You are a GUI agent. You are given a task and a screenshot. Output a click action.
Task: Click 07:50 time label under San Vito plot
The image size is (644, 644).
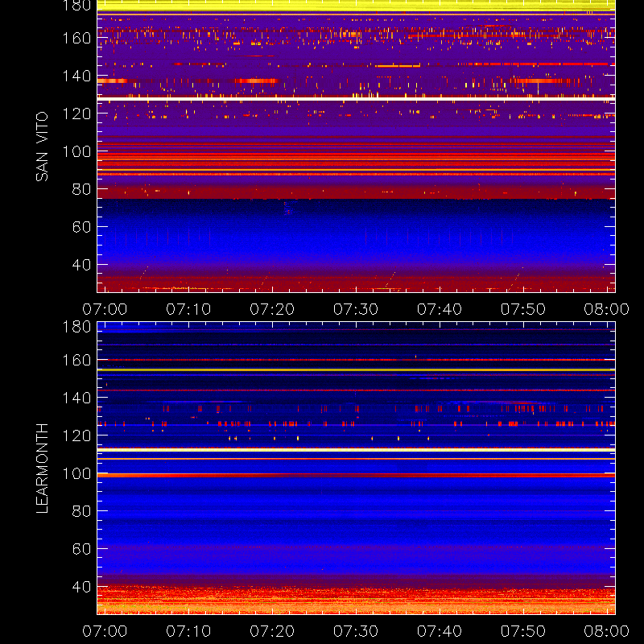pos(523,309)
